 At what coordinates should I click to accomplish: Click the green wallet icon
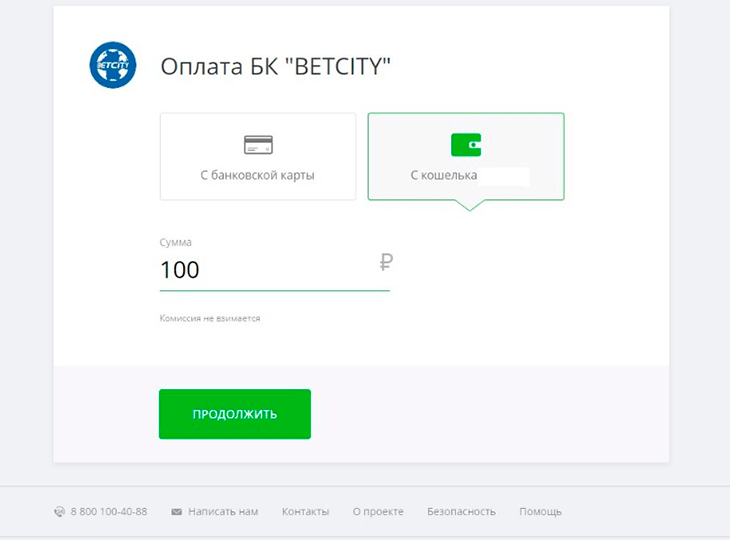pyautogui.click(x=466, y=145)
